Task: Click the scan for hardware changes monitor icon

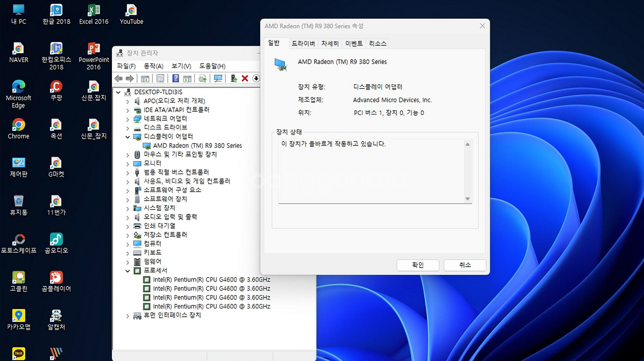Action: 218,78
